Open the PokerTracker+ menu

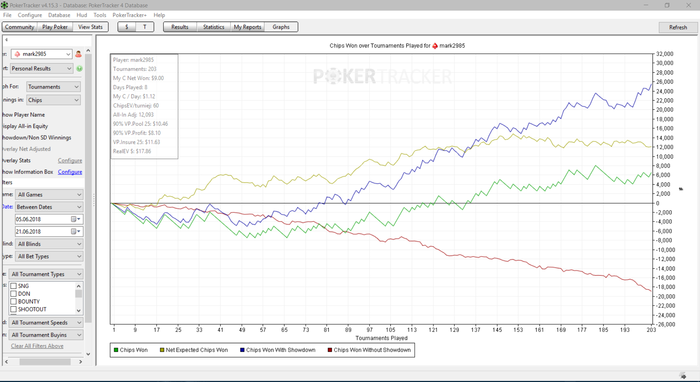pos(129,15)
